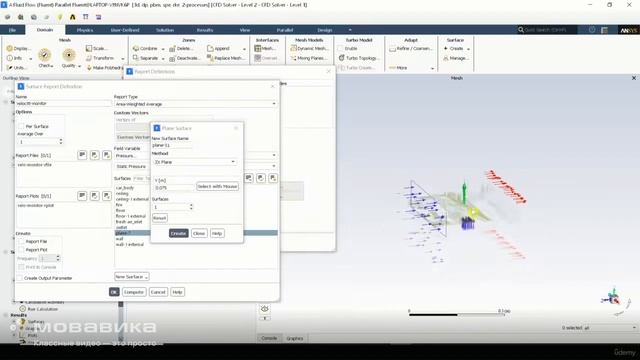
Task: Click Create in Plane Surface dialog
Action: [x=178, y=233]
